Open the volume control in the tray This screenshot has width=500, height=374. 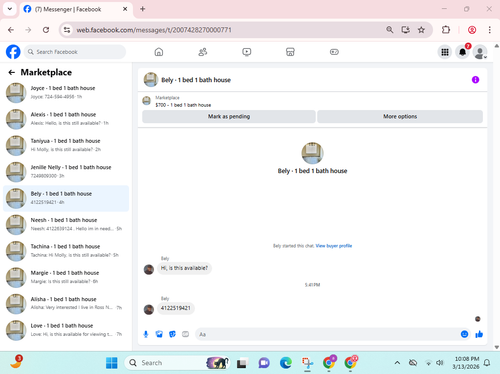[x=440, y=363]
